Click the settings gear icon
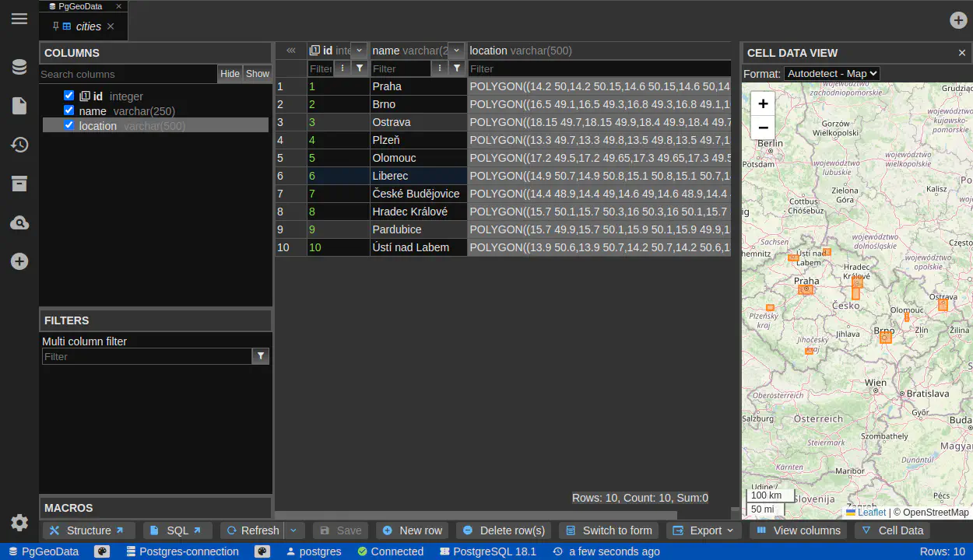The height and width of the screenshot is (560, 973). coord(19,523)
